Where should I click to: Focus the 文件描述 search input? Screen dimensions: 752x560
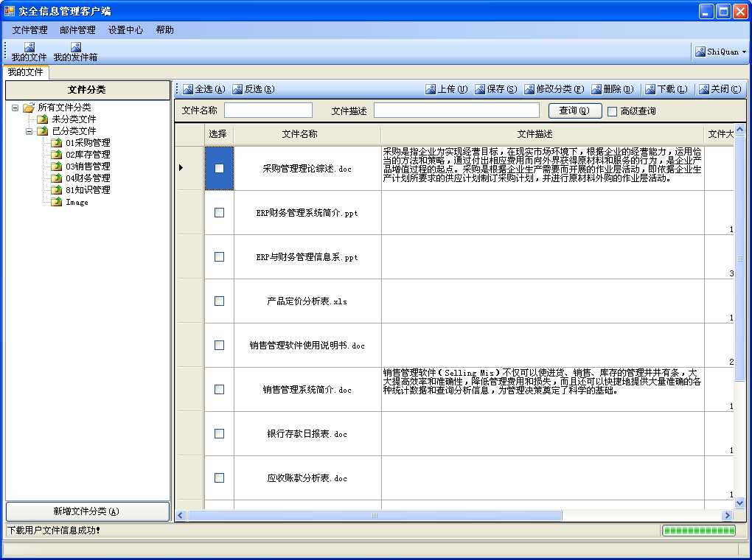tap(456, 111)
